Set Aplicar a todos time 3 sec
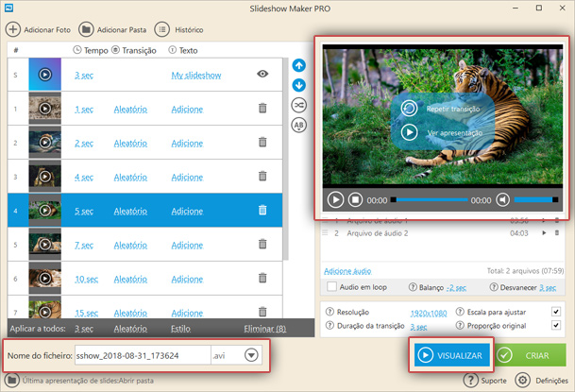 84,329
